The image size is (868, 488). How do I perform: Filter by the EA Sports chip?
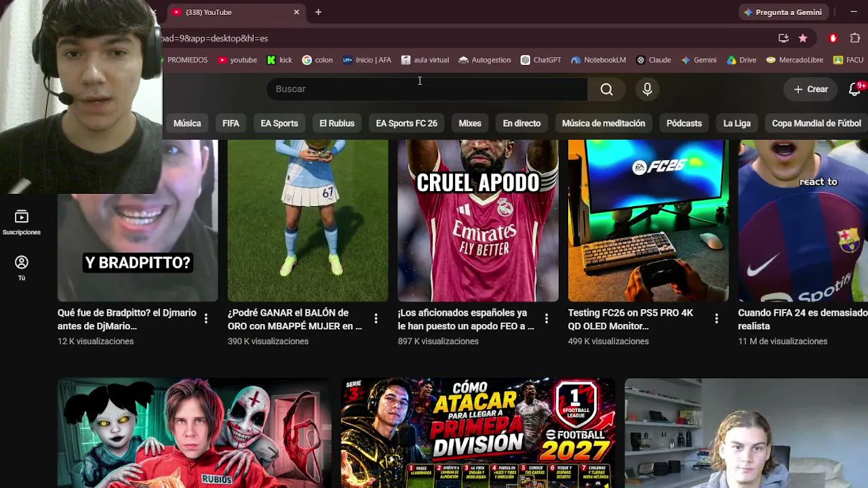pyautogui.click(x=279, y=123)
